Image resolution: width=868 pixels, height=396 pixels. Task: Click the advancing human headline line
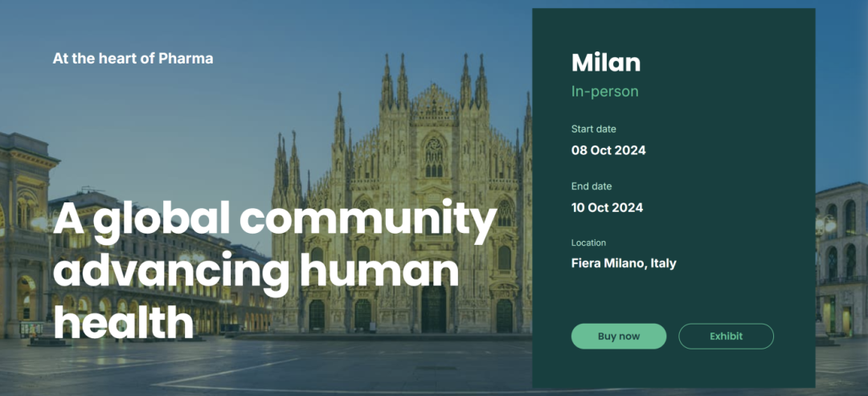pyautogui.click(x=256, y=271)
